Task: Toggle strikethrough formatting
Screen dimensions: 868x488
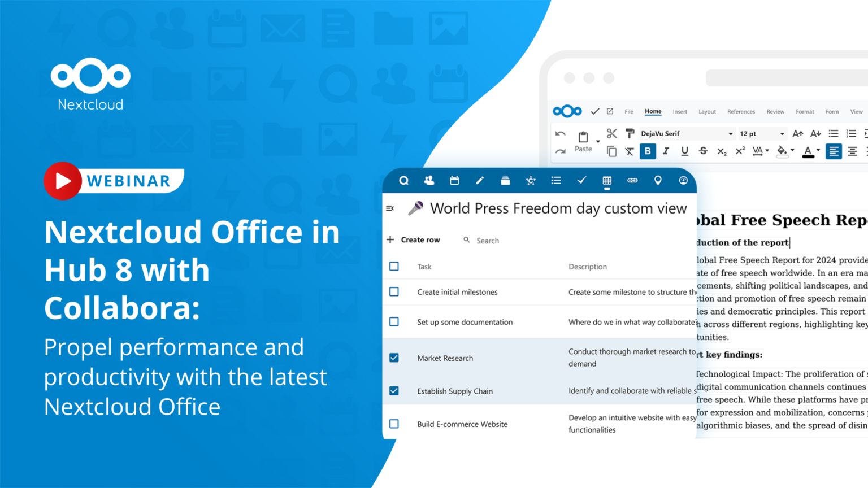Action: coord(703,151)
